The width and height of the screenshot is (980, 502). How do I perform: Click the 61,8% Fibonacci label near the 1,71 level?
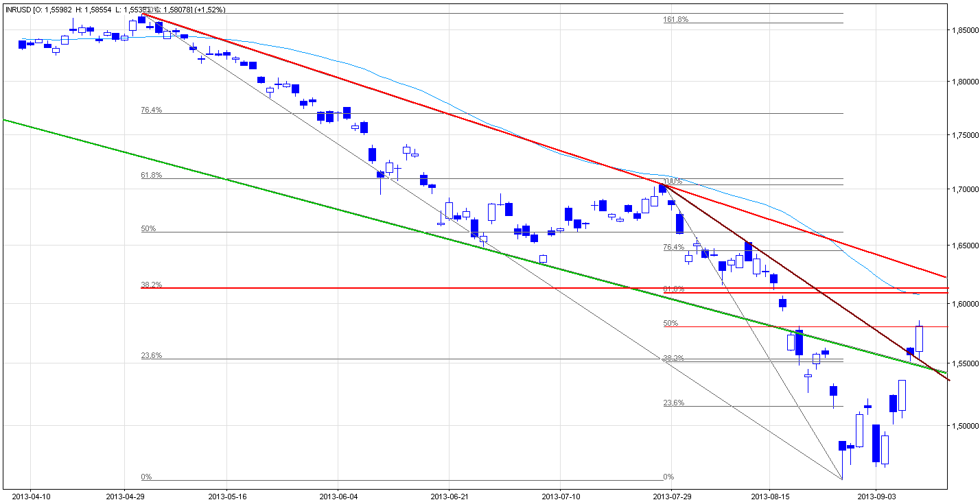coord(151,176)
